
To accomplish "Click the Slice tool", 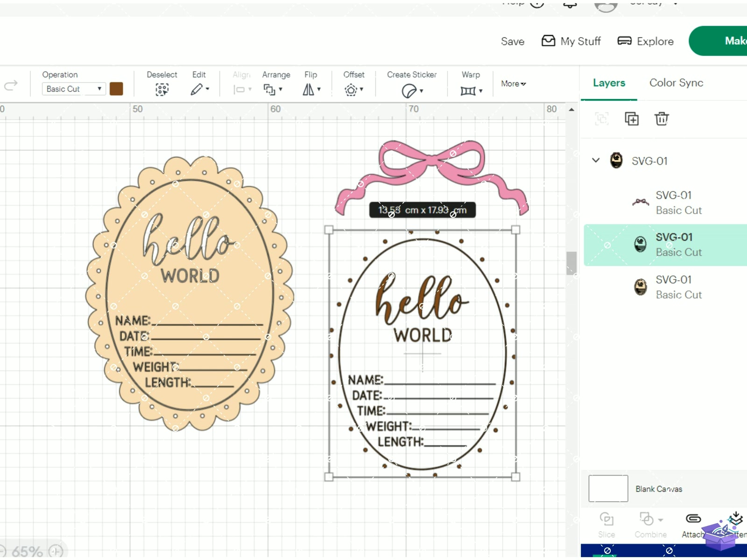I will click(606, 525).
